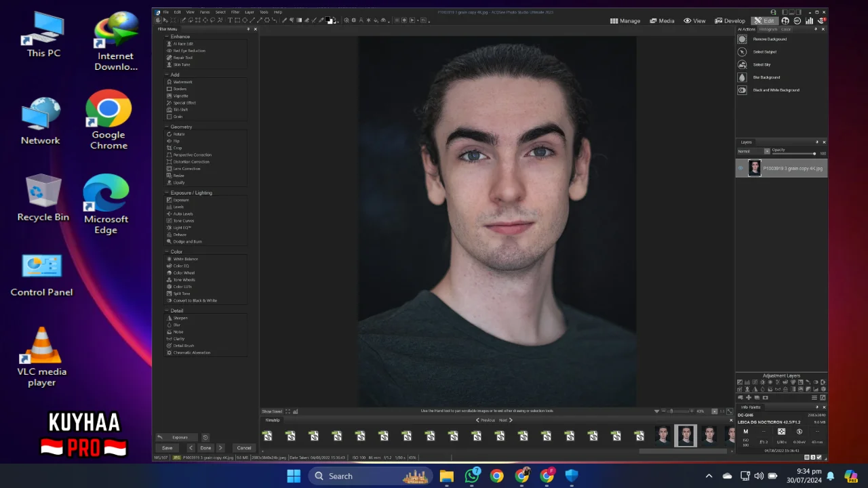The image size is (868, 488).
Task: Open the Filter menu
Action: [235, 12]
